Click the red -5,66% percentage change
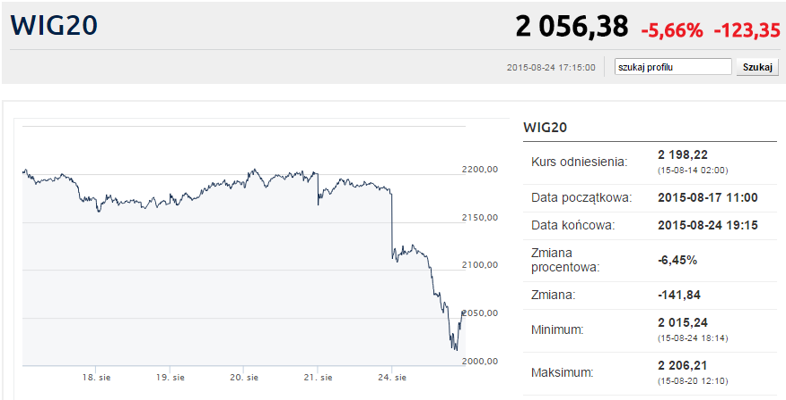The height and width of the screenshot is (400, 786). tap(674, 29)
